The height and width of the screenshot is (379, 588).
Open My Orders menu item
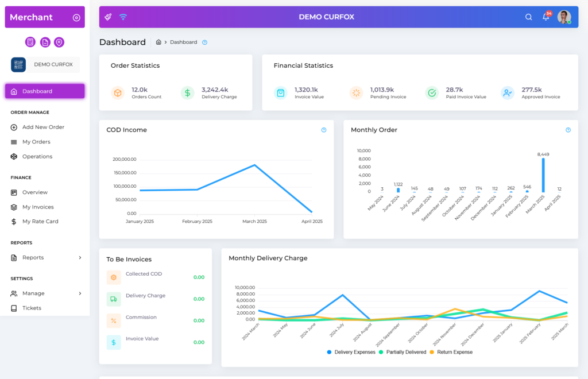coord(45,142)
